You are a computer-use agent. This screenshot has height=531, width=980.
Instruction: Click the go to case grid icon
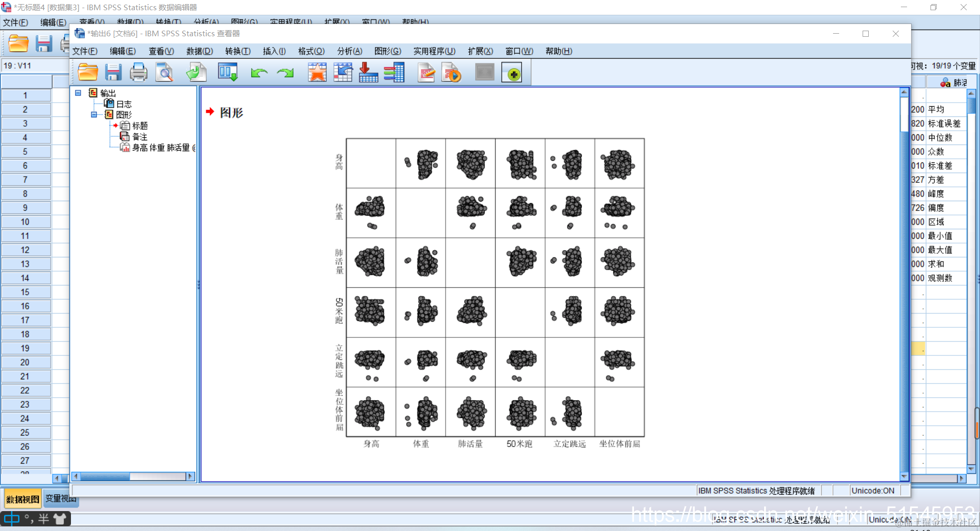pos(343,73)
